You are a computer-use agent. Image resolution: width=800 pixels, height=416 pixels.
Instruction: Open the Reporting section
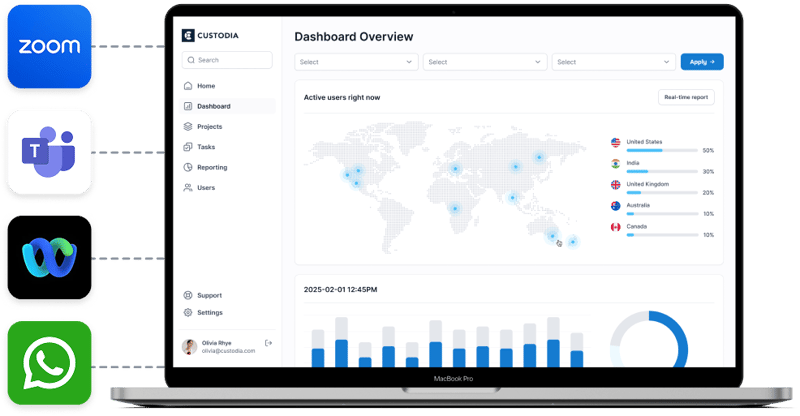228,167
